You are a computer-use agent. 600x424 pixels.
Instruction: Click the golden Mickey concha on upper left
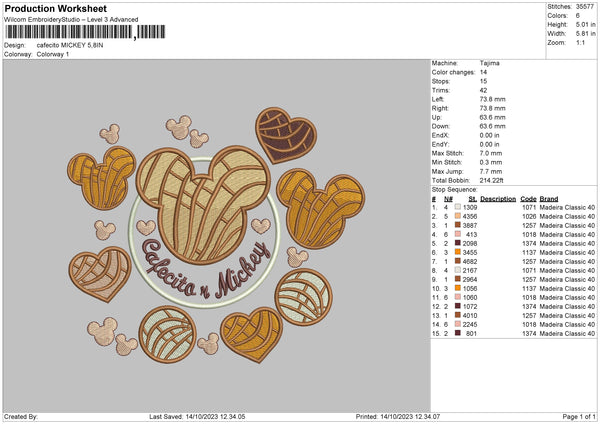102,178
